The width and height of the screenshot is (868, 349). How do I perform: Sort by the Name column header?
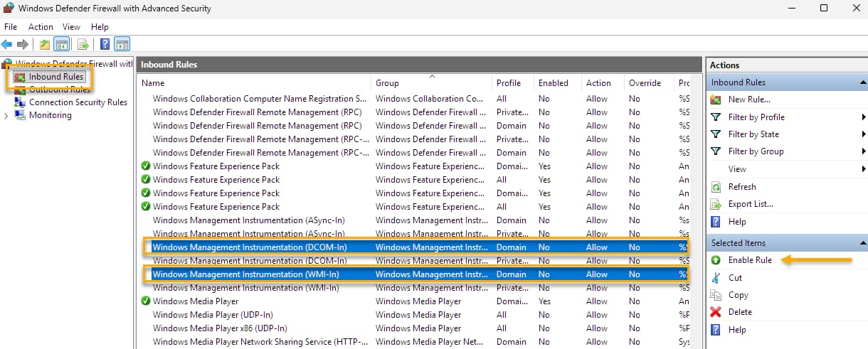coord(254,83)
